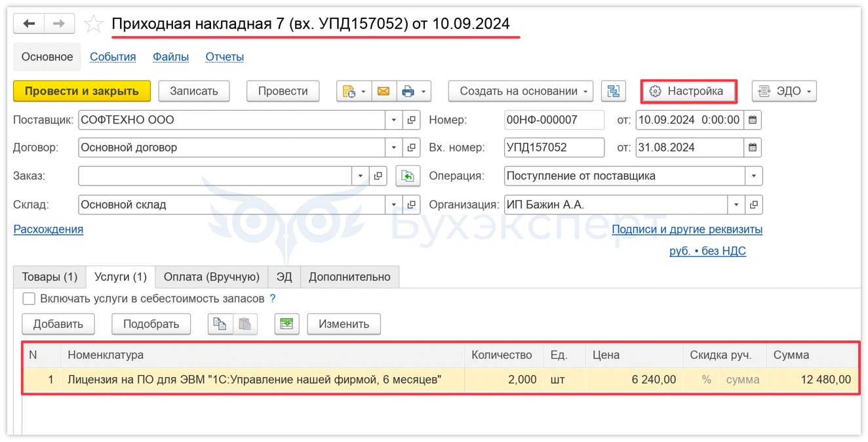
Task: Click the Номенклатура column header
Action: pyautogui.click(x=263, y=355)
